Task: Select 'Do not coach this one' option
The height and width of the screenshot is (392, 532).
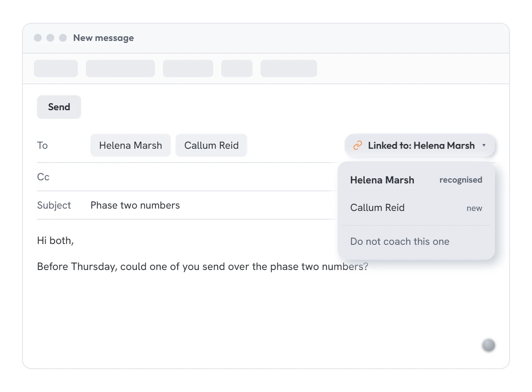Action: point(416,241)
